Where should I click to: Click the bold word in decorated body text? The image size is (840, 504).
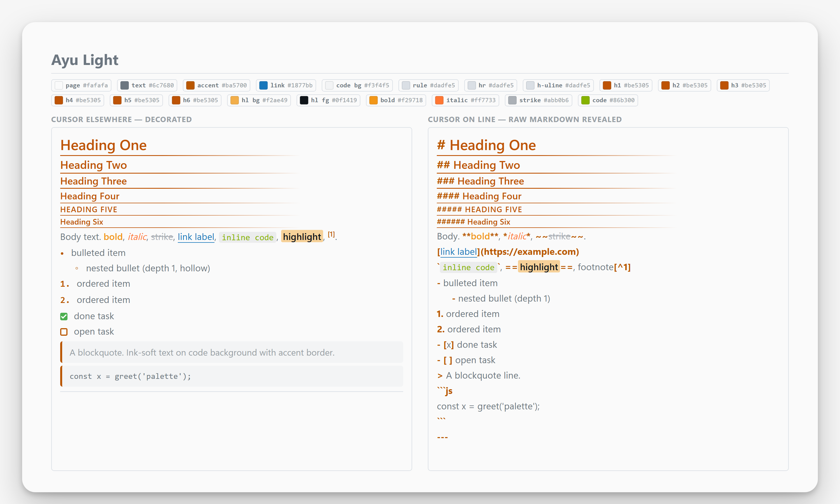pos(113,237)
